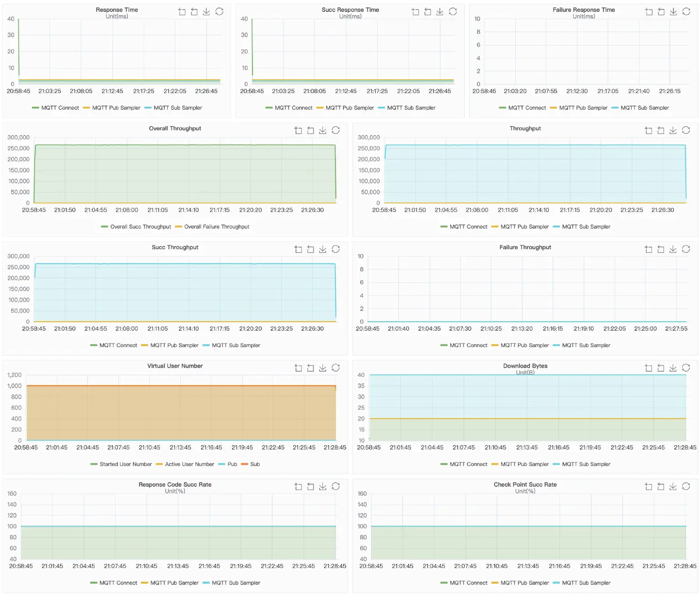Save the Throughput chart as image
Image resolution: width=700 pixels, height=595 pixels.
pyautogui.click(x=673, y=131)
